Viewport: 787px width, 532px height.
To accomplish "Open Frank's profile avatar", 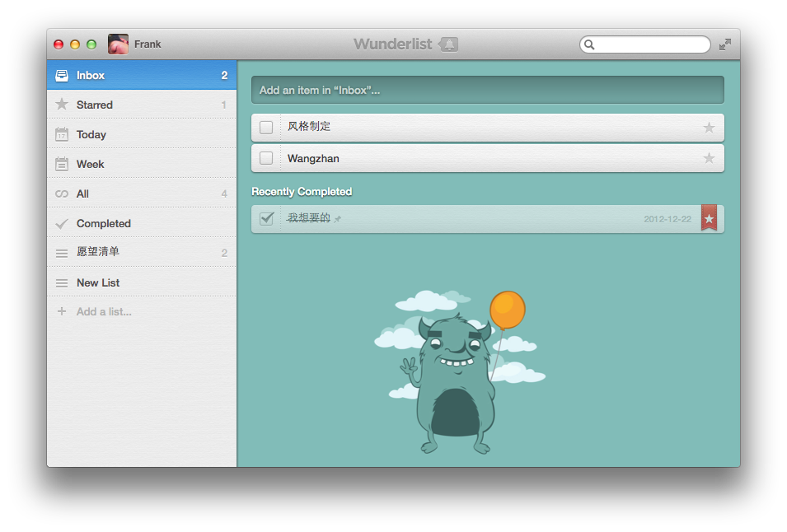I will coord(118,44).
